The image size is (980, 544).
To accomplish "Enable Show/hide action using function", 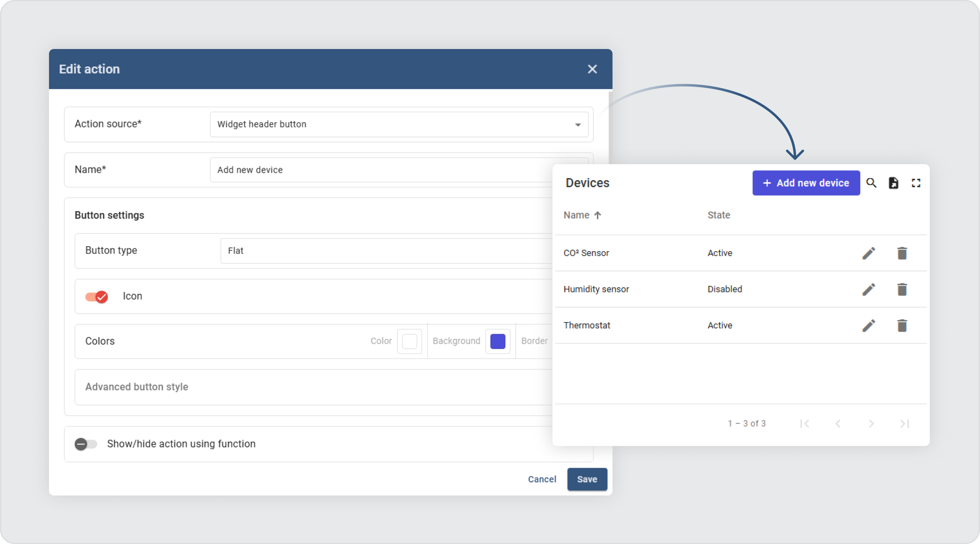I will (86, 444).
